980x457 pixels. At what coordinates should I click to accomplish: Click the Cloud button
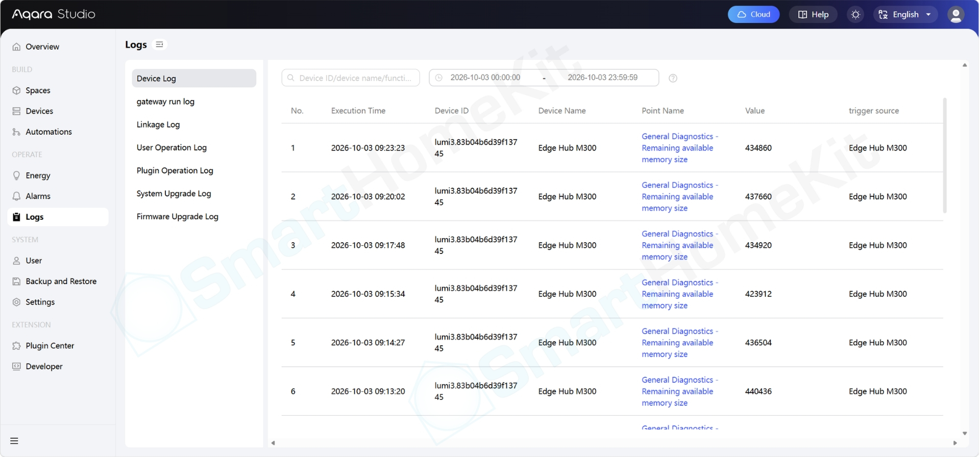753,14
